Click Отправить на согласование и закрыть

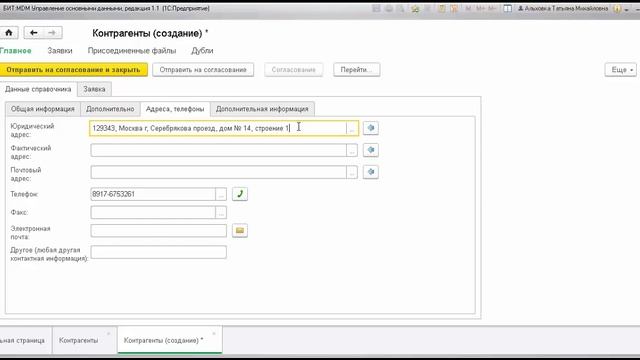(73, 70)
